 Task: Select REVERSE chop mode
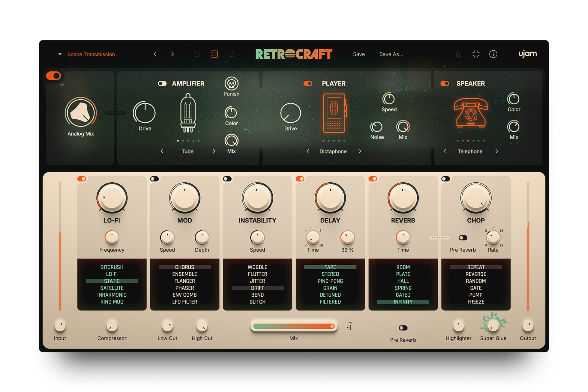tap(476, 274)
